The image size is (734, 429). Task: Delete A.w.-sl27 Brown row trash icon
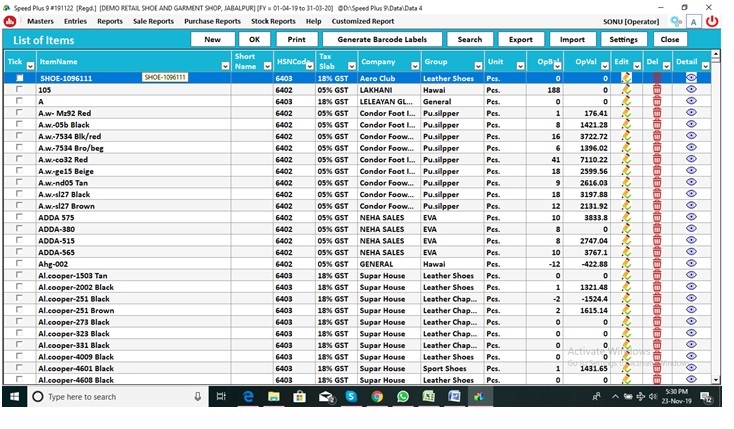[657, 206]
